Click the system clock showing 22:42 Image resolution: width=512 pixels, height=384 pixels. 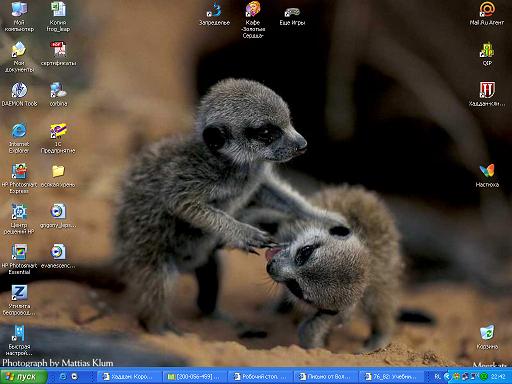(x=498, y=377)
